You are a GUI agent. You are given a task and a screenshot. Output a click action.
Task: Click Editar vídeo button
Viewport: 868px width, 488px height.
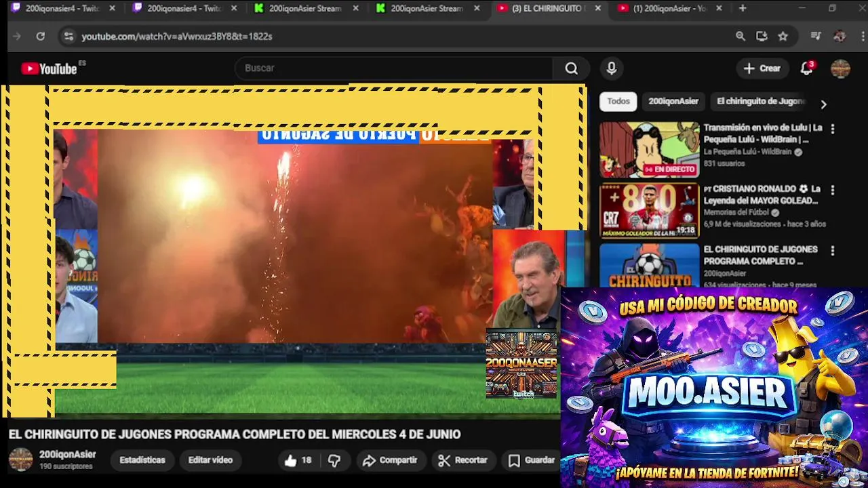pyautogui.click(x=210, y=460)
